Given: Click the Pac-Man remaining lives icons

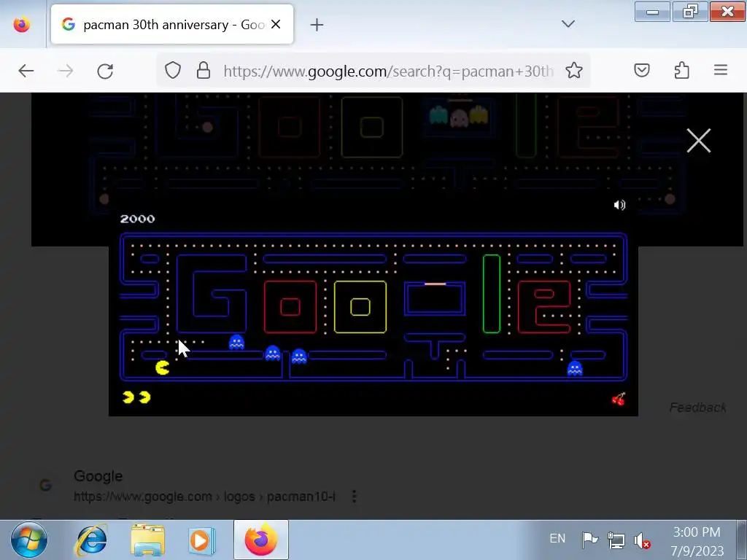Looking at the screenshot, I should [x=136, y=397].
